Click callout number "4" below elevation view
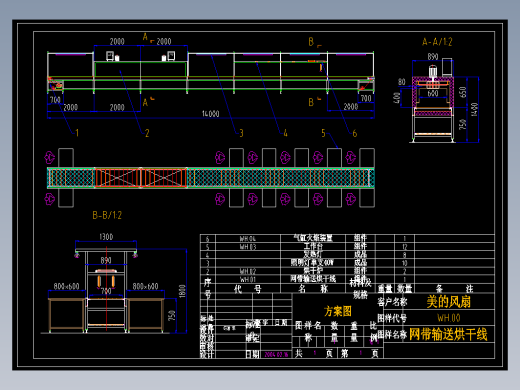 pyautogui.click(x=285, y=133)
